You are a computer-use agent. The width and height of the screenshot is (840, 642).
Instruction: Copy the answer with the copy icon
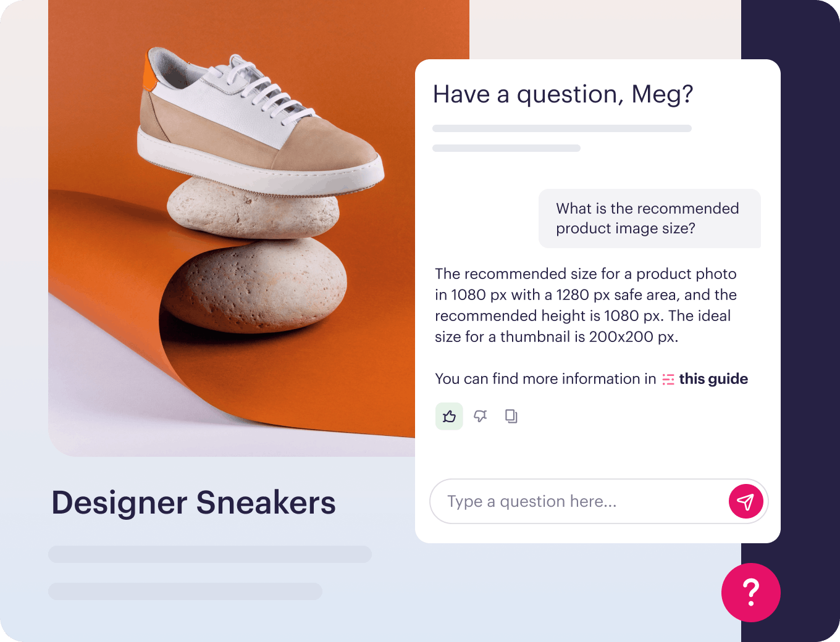click(511, 416)
